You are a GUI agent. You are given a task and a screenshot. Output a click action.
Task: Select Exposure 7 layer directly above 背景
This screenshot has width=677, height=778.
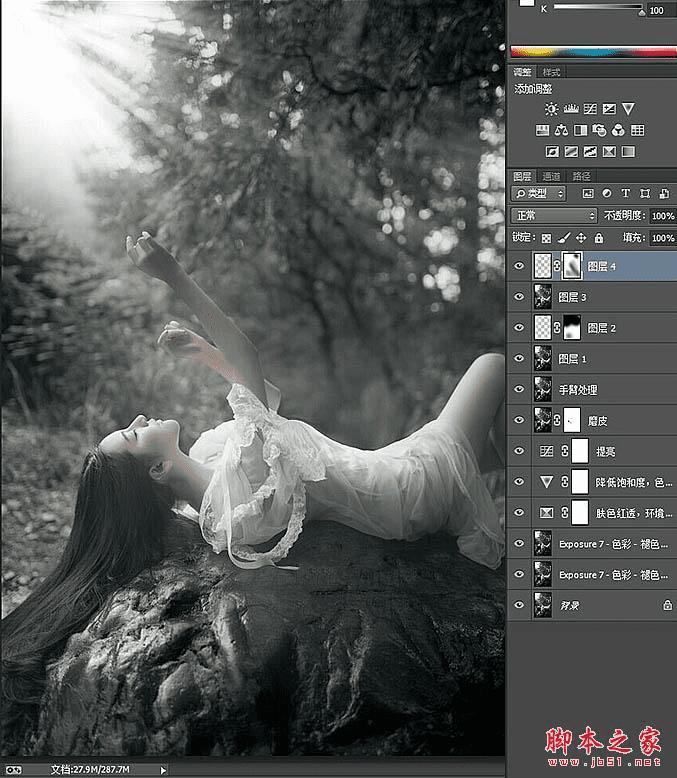point(592,574)
